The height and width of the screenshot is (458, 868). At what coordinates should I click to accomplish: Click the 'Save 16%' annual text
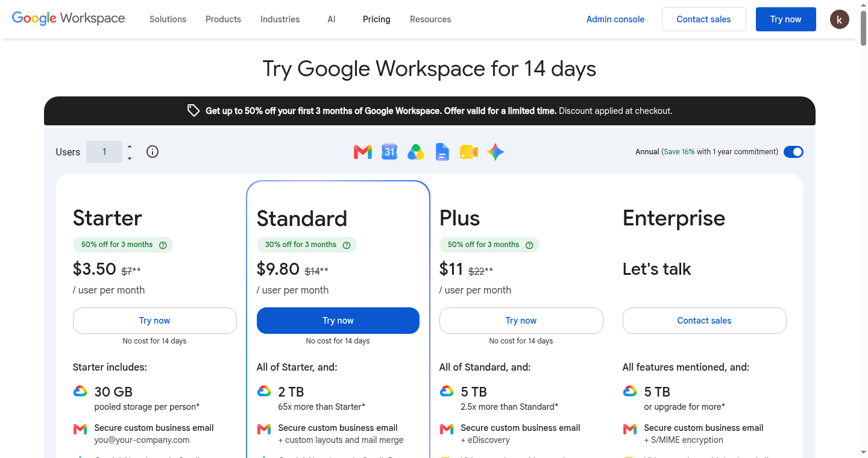[x=679, y=152]
